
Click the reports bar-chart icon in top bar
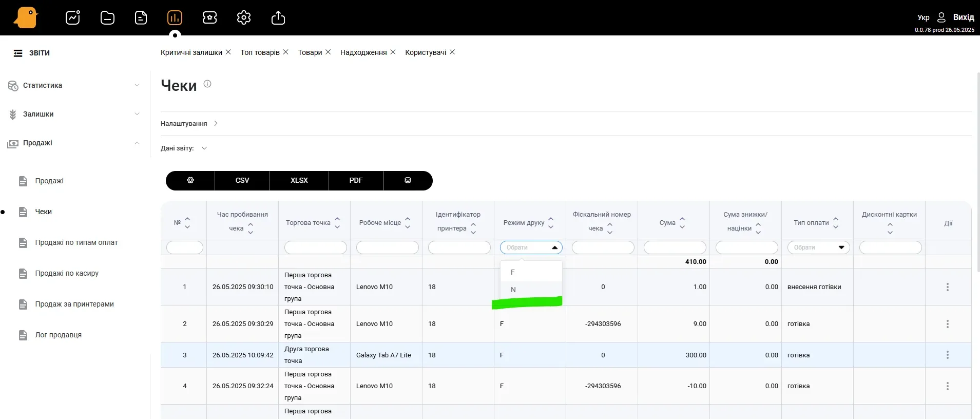pyautogui.click(x=175, y=18)
